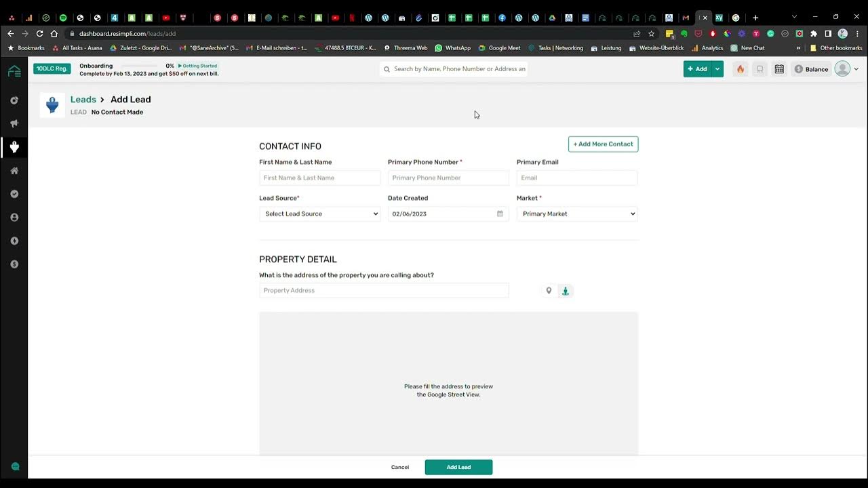Image resolution: width=868 pixels, height=488 pixels.
Task: Click the flame icon in top bar
Action: (x=741, y=69)
